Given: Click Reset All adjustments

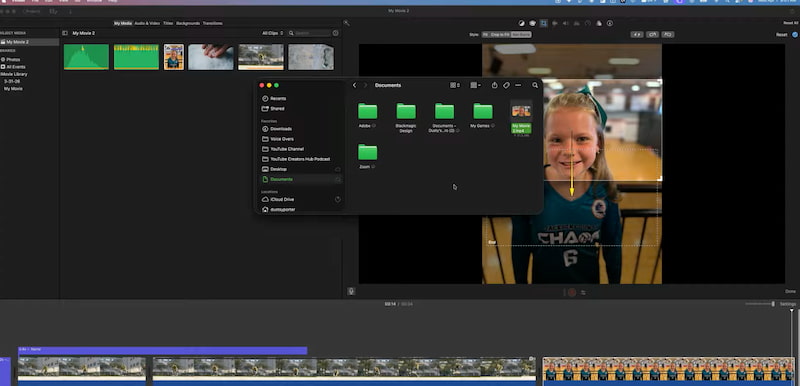Looking at the screenshot, I should [790, 23].
